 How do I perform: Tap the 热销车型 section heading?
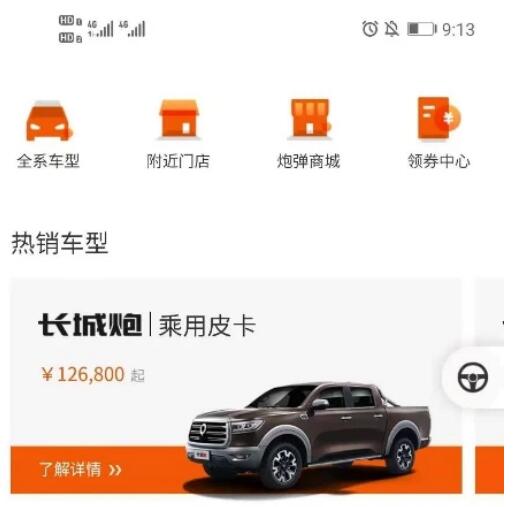60,243
